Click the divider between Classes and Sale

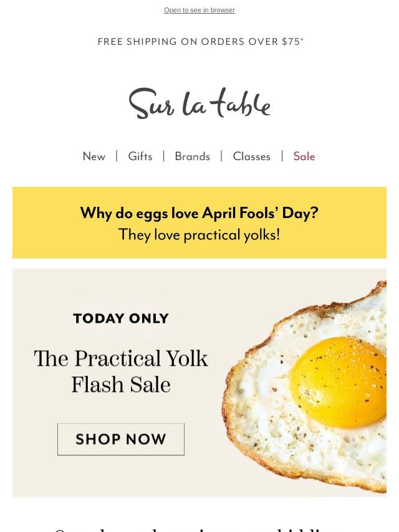click(x=282, y=156)
